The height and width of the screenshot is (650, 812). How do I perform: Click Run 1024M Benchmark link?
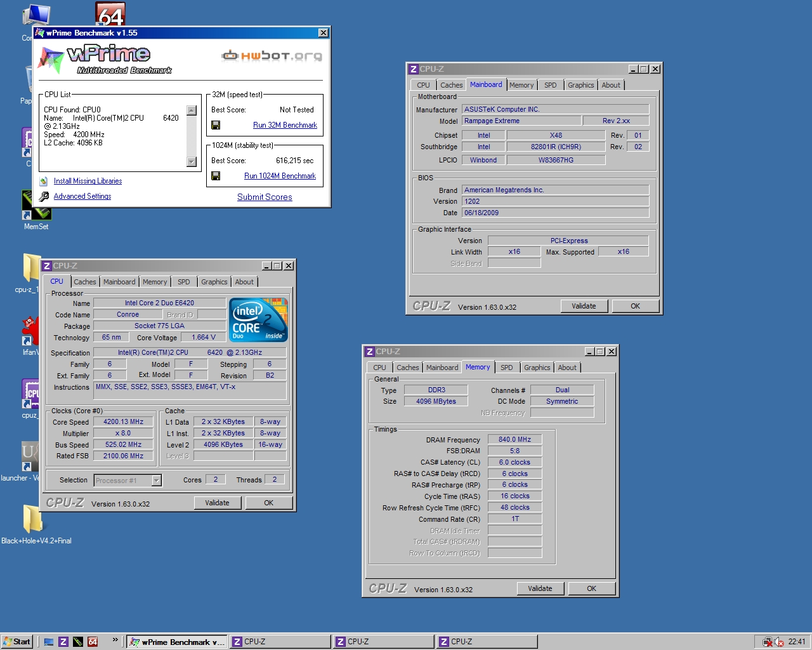coord(280,176)
